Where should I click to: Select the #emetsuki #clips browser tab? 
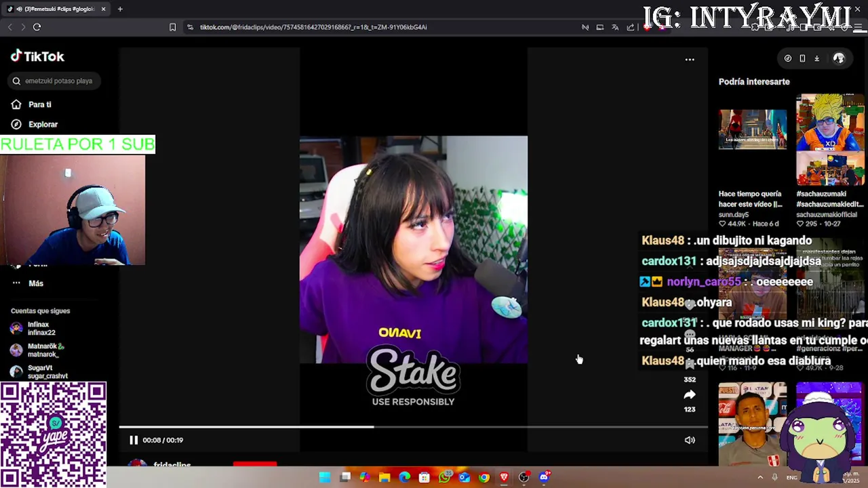click(x=56, y=9)
